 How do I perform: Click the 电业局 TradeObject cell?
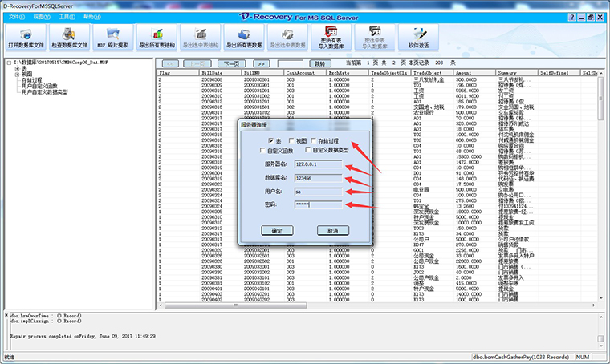pyautogui.click(x=421, y=189)
